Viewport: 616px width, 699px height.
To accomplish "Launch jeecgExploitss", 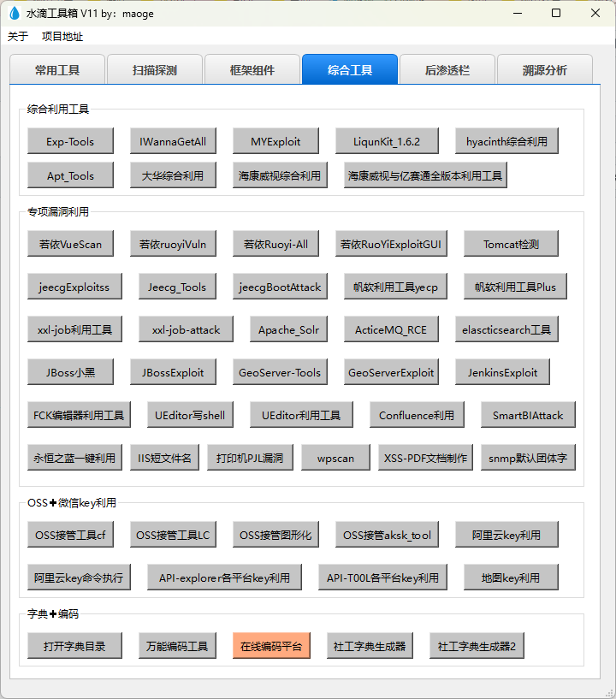I will coord(75,287).
